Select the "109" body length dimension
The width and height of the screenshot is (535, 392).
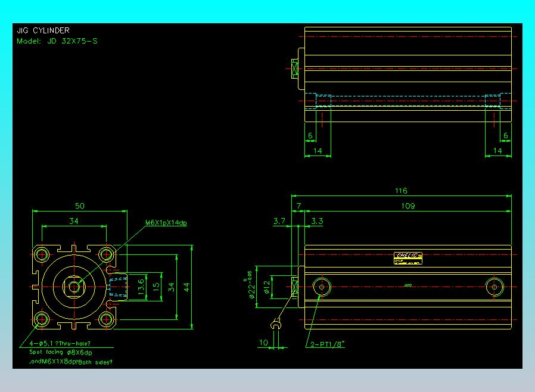tap(408, 206)
